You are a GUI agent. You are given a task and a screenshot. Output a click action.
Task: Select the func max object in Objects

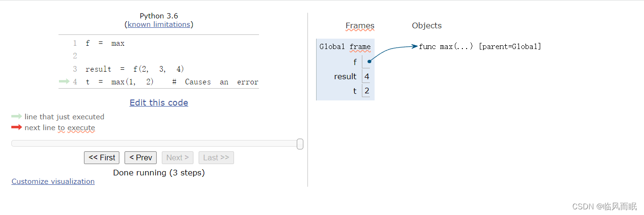480,47
